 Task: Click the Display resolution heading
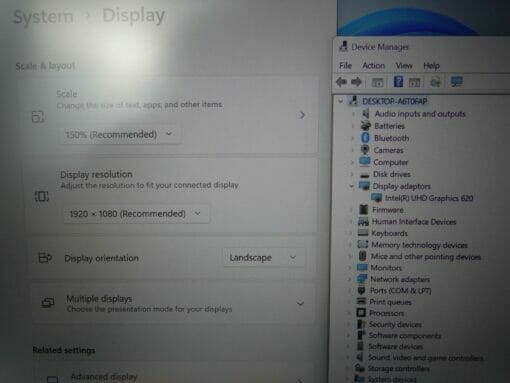coord(96,174)
